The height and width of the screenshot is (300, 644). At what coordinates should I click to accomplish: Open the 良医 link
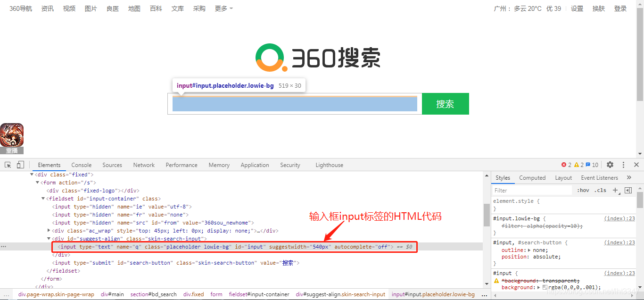(x=113, y=8)
